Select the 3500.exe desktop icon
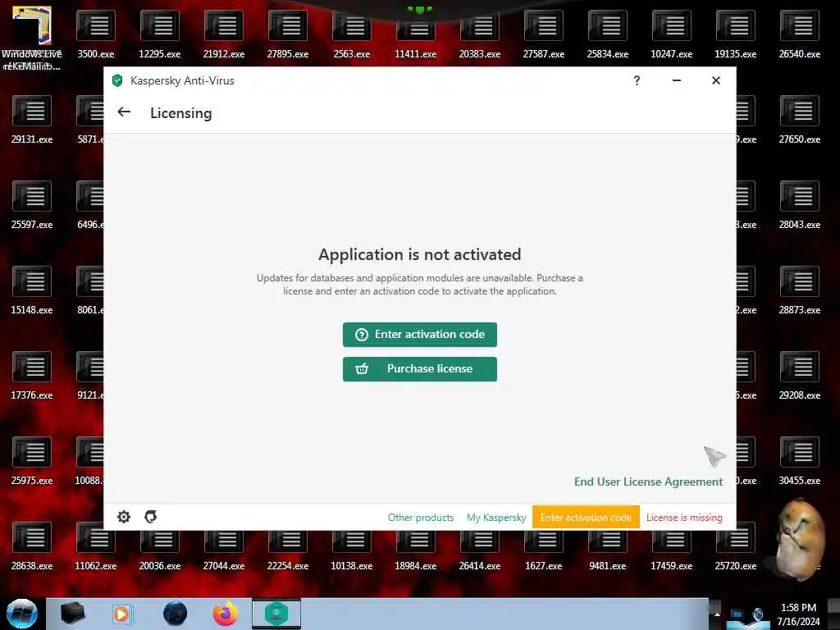 [95, 34]
